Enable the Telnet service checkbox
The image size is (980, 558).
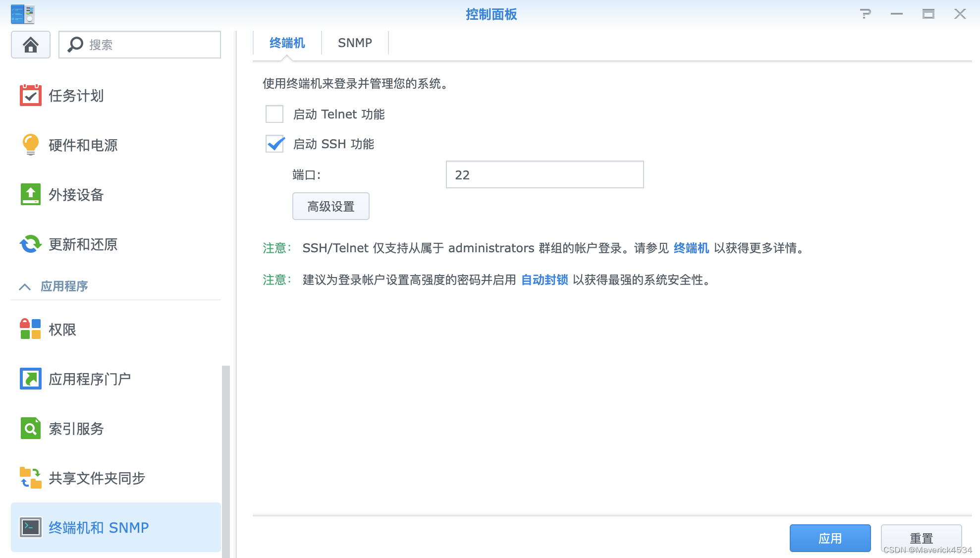pyautogui.click(x=274, y=114)
